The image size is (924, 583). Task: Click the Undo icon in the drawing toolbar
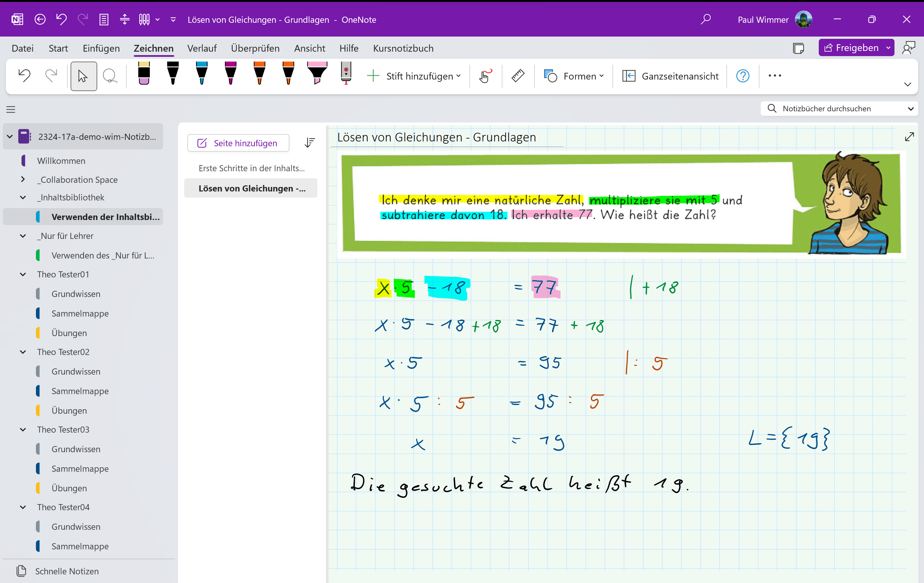(24, 76)
